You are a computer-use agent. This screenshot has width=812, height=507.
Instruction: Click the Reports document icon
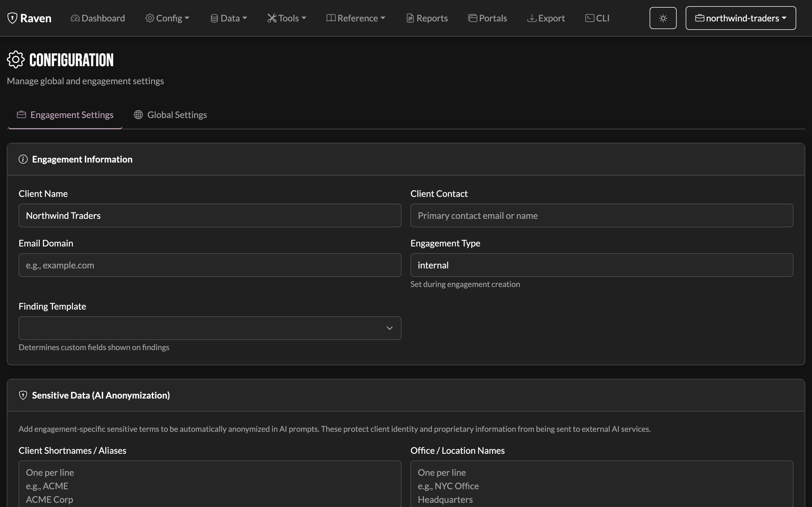pyautogui.click(x=410, y=18)
